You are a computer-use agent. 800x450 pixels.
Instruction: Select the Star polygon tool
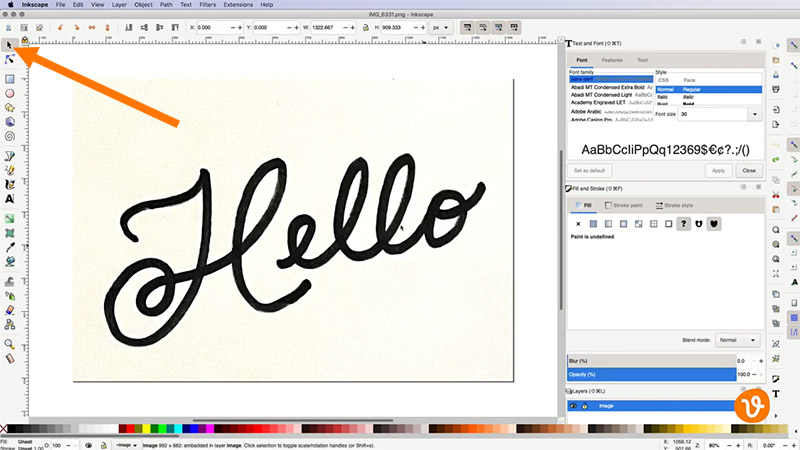pyautogui.click(x=9, y=108)
